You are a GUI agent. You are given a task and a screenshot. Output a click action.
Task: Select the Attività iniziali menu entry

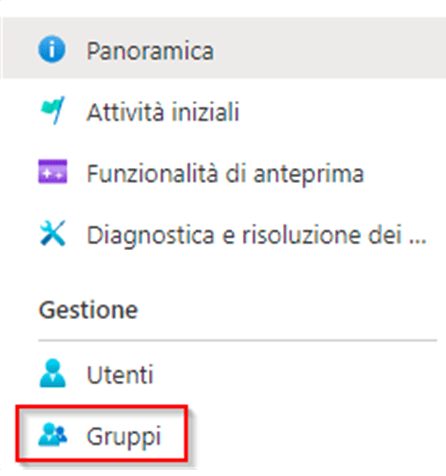coord(163,112)
